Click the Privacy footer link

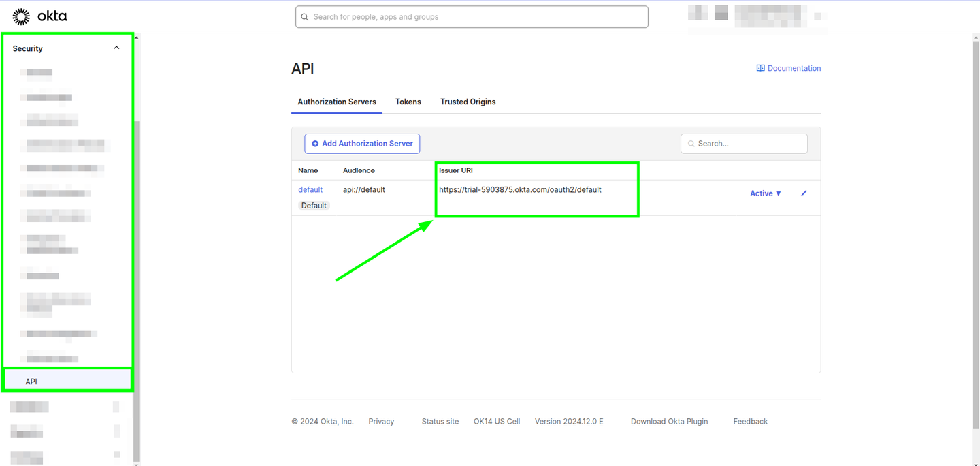[380, 421]
